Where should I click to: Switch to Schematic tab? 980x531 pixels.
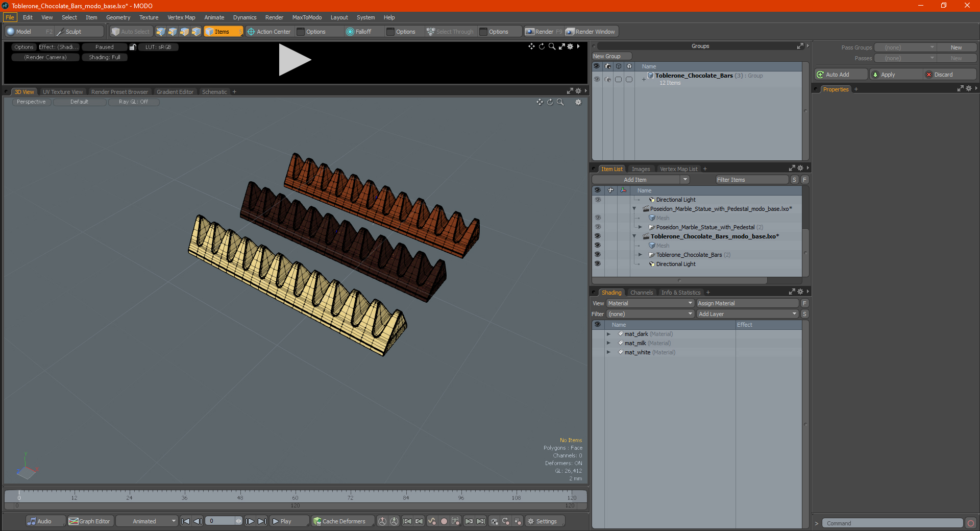[x=214, y=92]
